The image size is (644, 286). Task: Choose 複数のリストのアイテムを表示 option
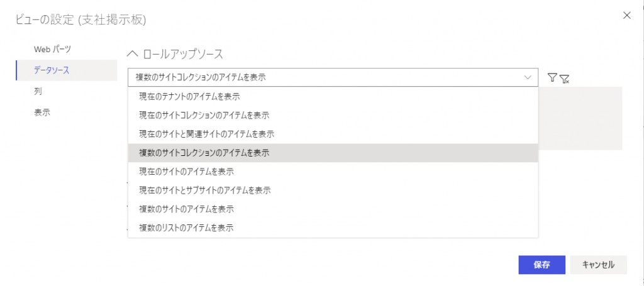pos(186,228)
